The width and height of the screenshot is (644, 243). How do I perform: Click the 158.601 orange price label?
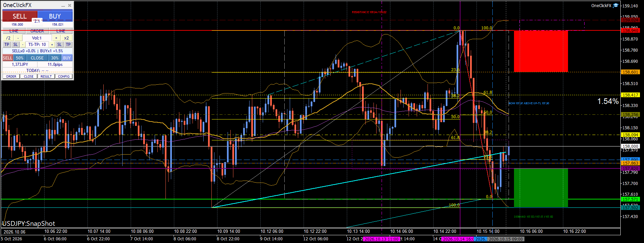tap(630, 72)
